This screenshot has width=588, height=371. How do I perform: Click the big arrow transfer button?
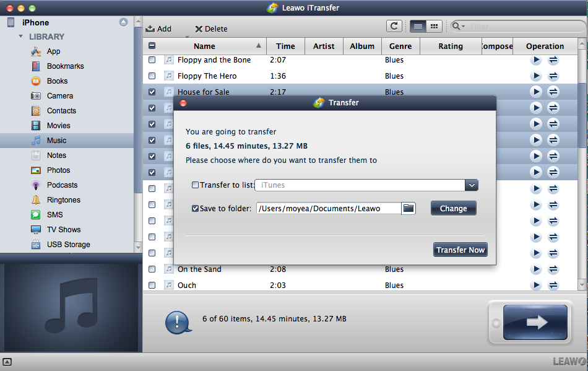point(535,322)
